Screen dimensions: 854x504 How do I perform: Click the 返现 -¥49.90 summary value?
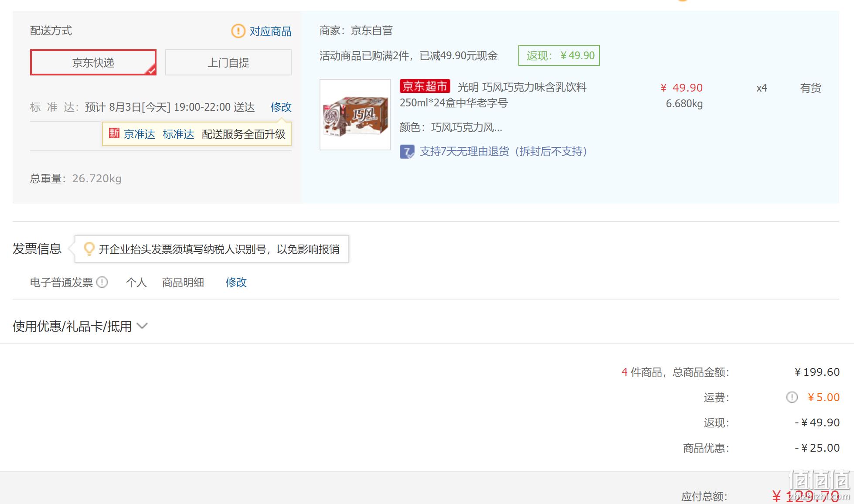[x=817, y=422]
